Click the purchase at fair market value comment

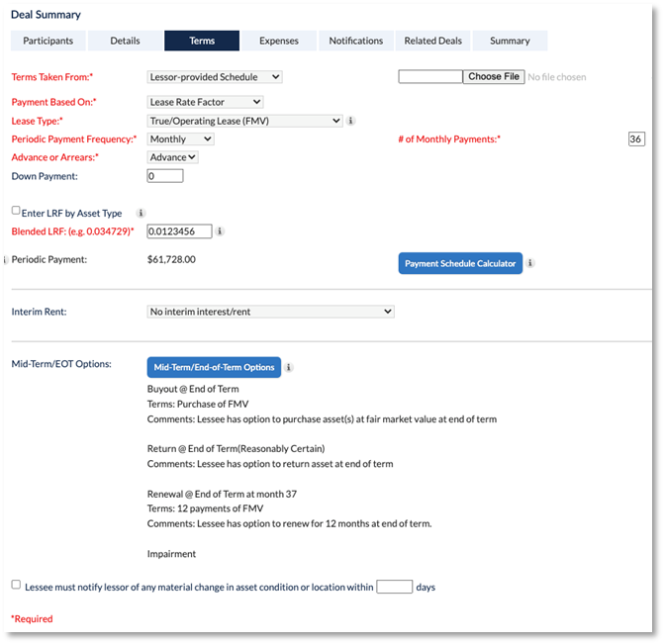click(x=323, y=419)
